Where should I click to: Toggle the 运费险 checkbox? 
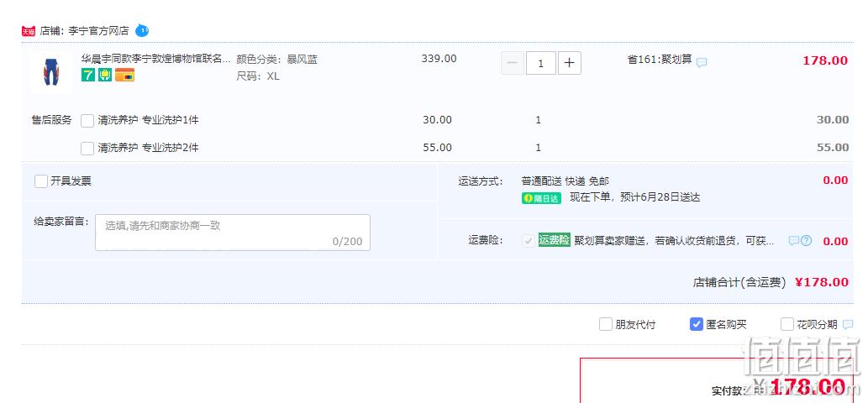point(529,240)
